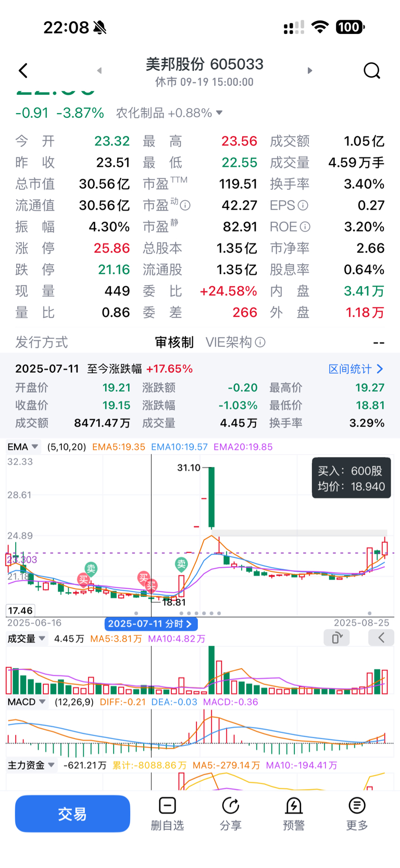Tap 累计:-8088.86万 fund flow label
400x868 pixels.
pyautogui.click(x=149, y=765)
